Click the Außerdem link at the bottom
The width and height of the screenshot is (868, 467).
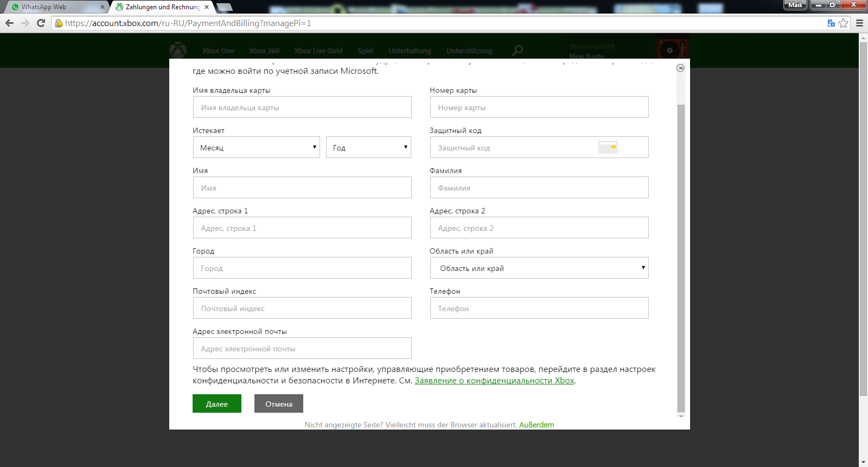pos(537,425)
